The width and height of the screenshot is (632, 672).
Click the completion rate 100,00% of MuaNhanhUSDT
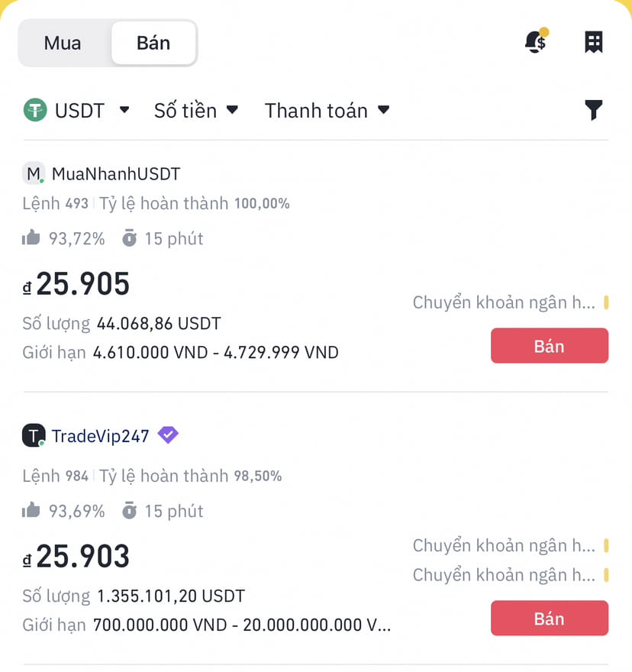(x=263, y=203)
